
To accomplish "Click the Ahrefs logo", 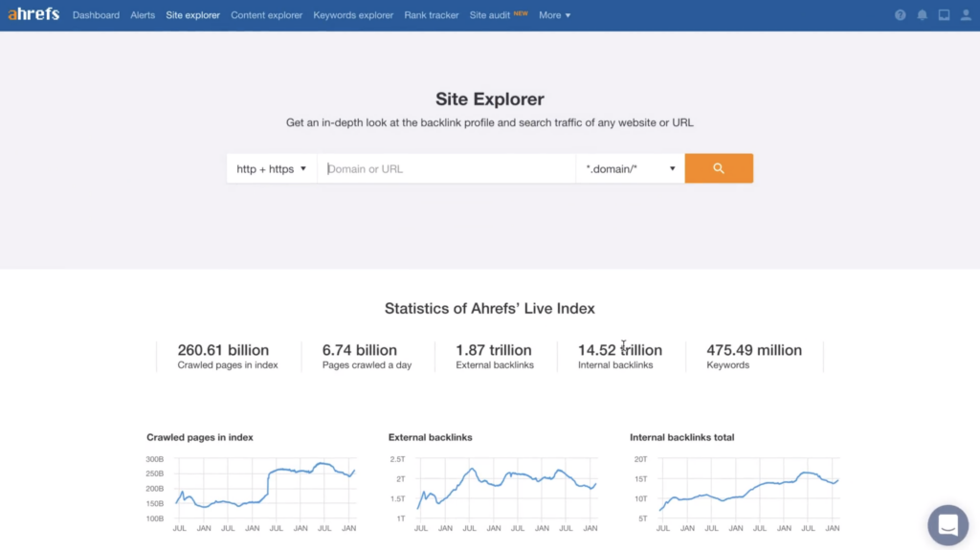I will (33, 13).
